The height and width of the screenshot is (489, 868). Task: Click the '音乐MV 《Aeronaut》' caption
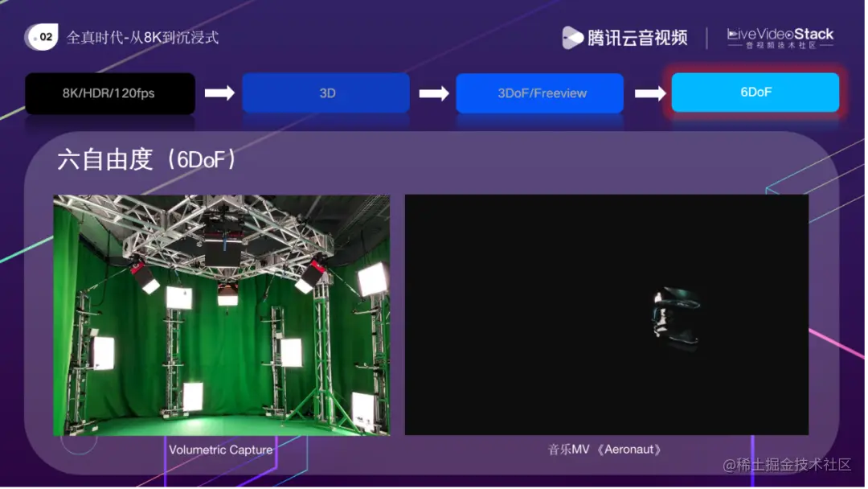click(x=604, y=450)
